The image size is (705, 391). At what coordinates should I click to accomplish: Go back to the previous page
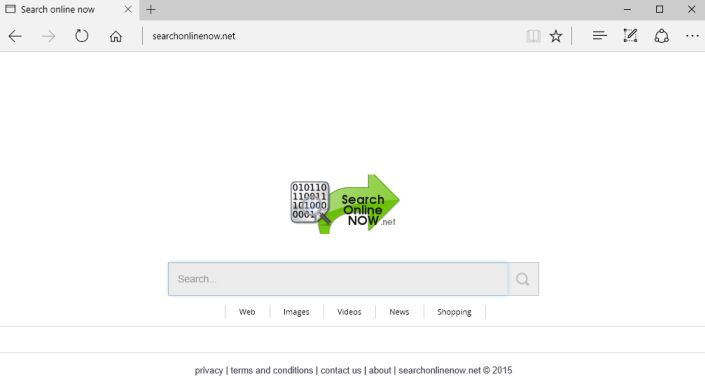pyautogui.click(x=15, y=36)
